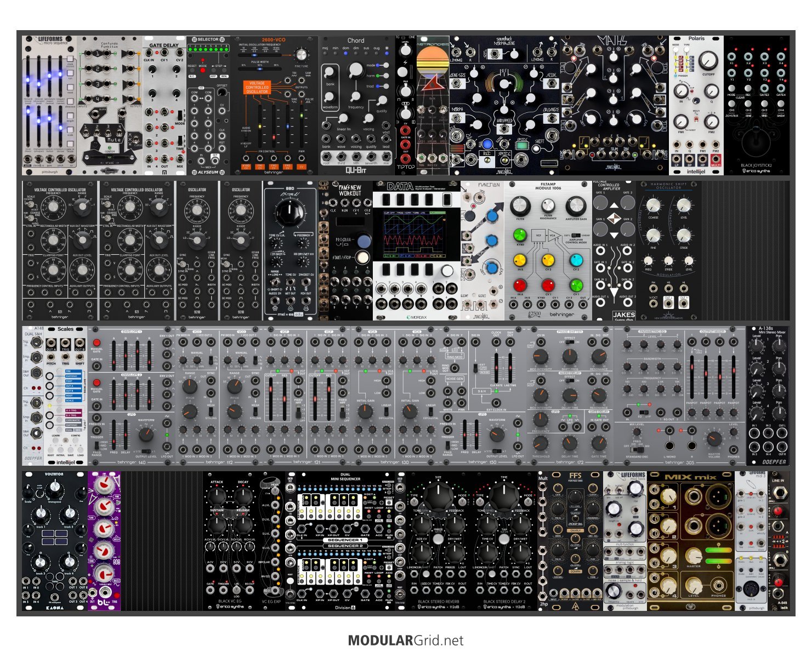
Task: Click the Cutoff knob on Polaris
Action: pyautogui.click(x=708, y=61)
